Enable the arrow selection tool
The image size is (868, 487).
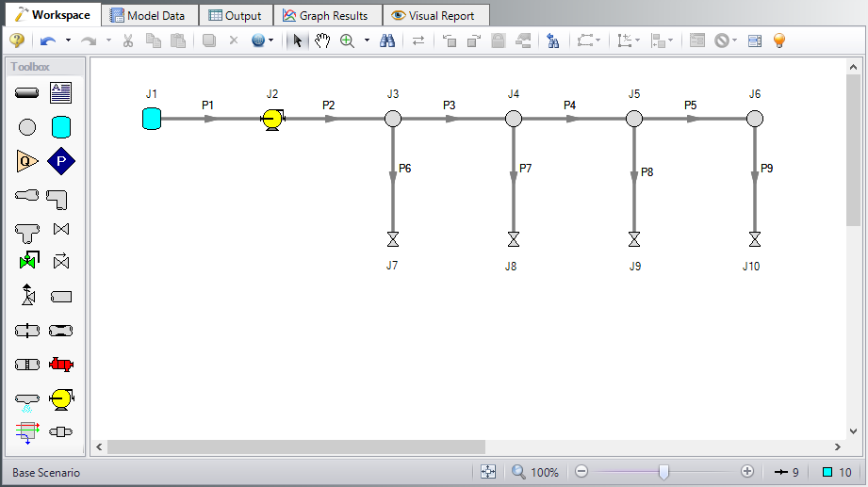point(298,41)
